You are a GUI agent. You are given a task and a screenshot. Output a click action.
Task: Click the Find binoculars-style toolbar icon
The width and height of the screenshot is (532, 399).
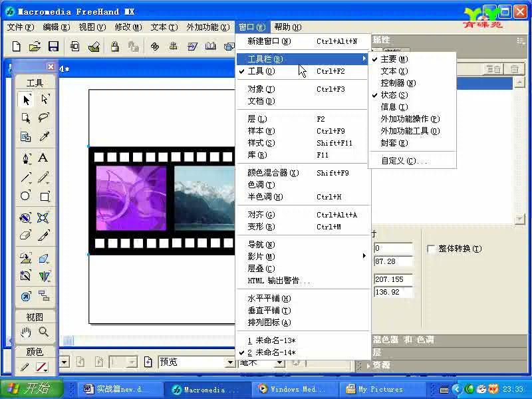pyautogui.click(x=155, y=46)
